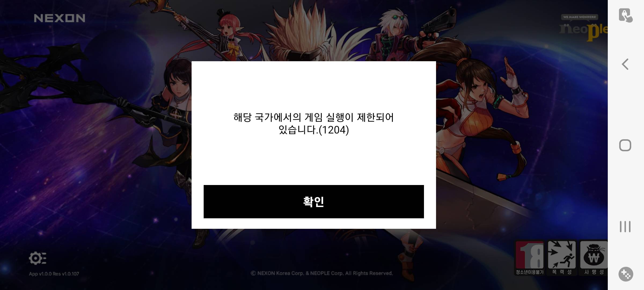The width and height of the screenshot is (644, 290).
Task: Open the settings gear icon
Action: [38, 258]
